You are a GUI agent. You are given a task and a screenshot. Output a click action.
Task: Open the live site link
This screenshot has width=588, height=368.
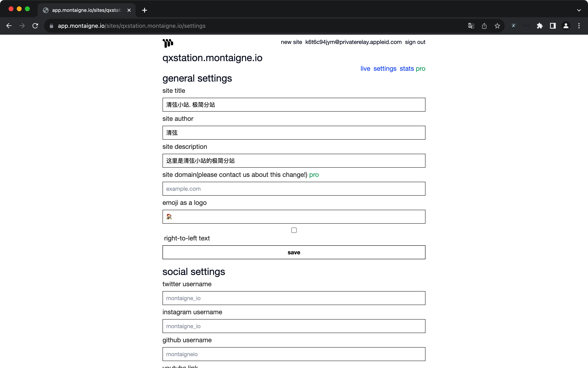coord(365,69)
